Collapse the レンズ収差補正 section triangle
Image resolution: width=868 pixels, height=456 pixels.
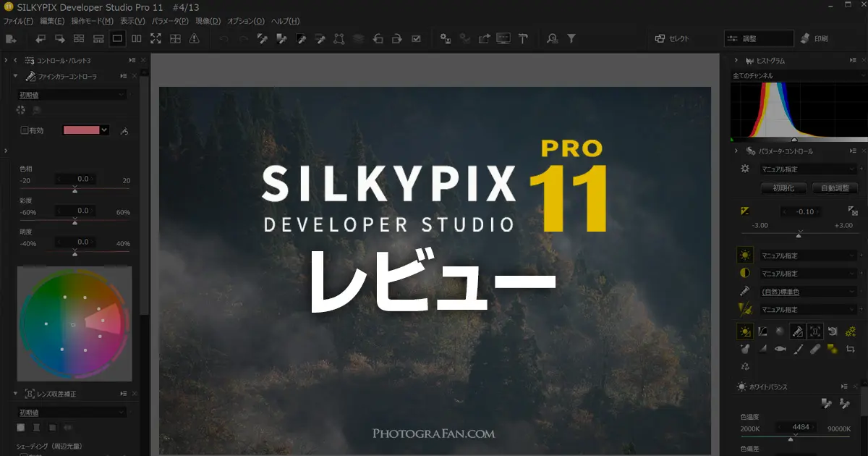click(15, 394)
